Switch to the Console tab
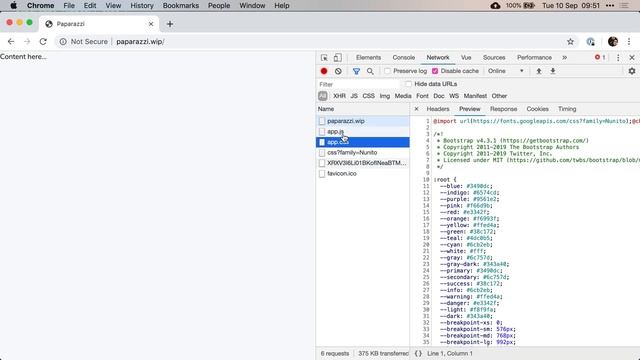 pos(404,58)
